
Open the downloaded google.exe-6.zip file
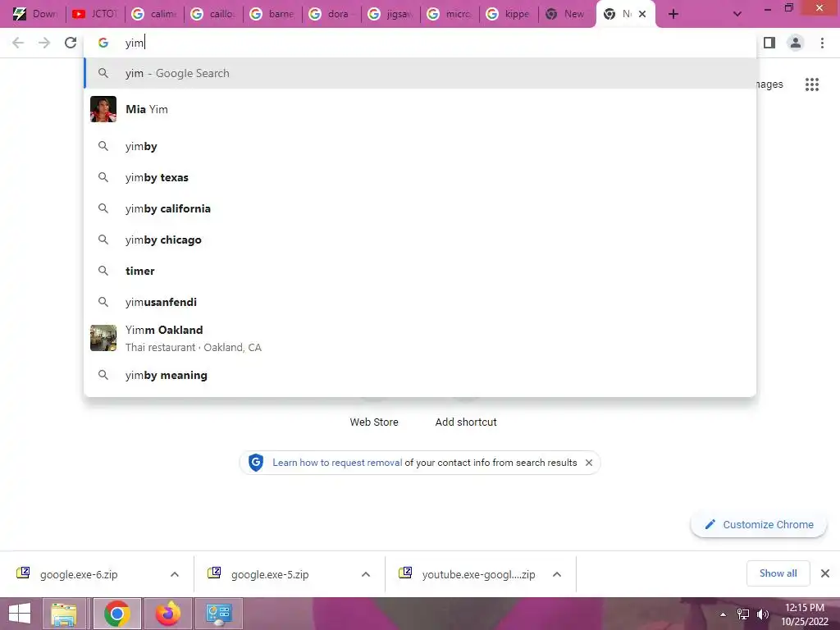79,574
